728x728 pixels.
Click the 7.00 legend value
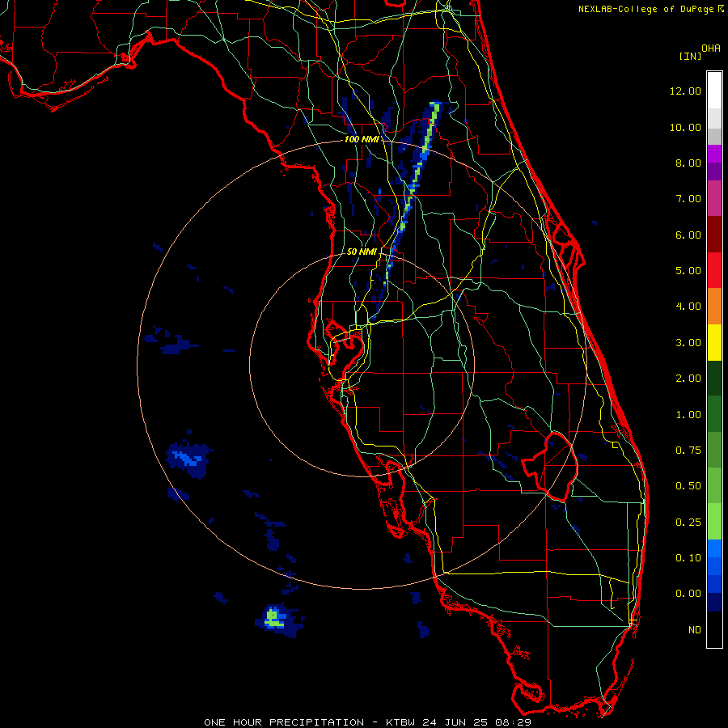(688, 199)
